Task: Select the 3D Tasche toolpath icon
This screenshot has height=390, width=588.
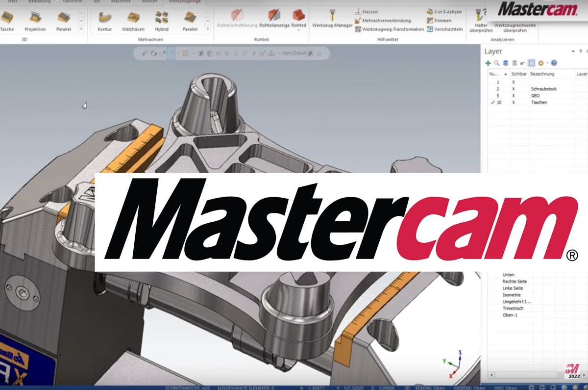Action: coord(7,21)
